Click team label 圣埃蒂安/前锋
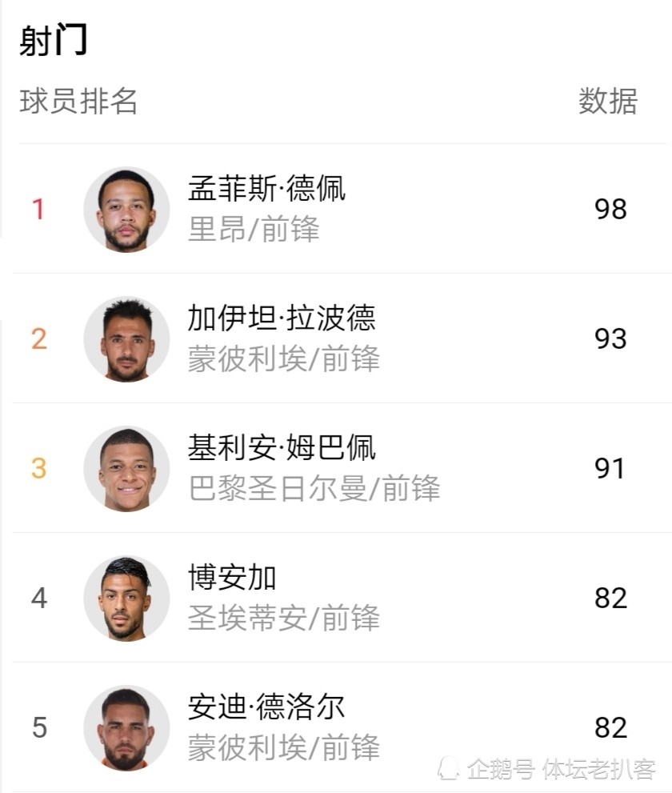This screenshot has height=793, width=672. pyautogui.click(x=284, y=618)
